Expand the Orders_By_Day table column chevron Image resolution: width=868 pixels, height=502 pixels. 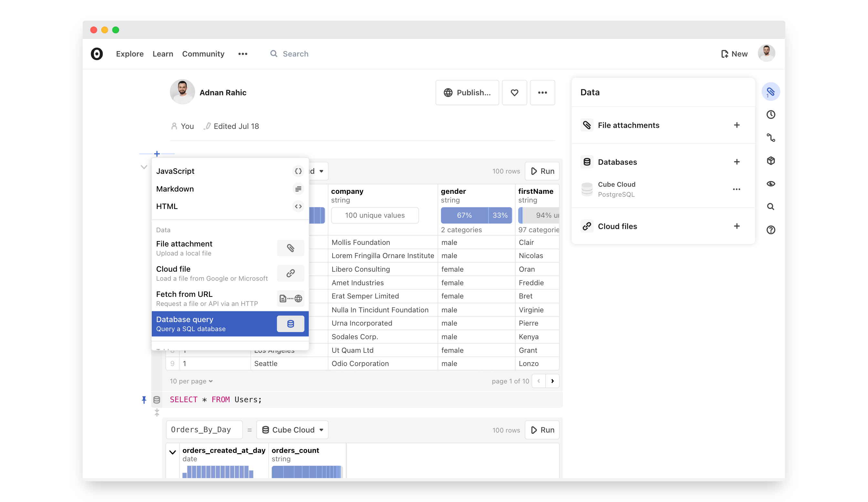pyautogui.click(x=172, y=452)
